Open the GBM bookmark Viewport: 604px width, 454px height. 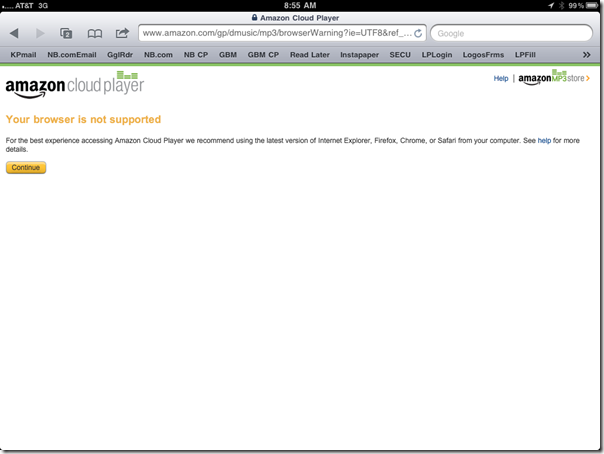228,55
